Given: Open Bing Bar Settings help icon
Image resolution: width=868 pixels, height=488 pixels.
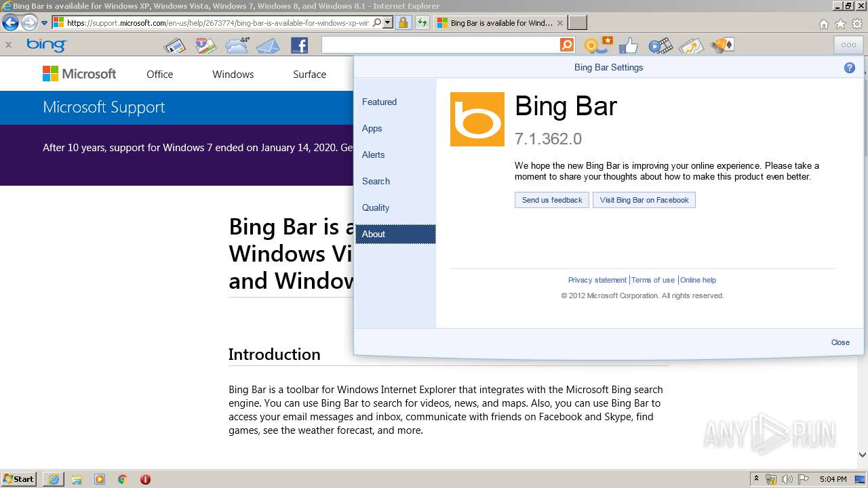Looking at the screenshot, I should 850,68.
